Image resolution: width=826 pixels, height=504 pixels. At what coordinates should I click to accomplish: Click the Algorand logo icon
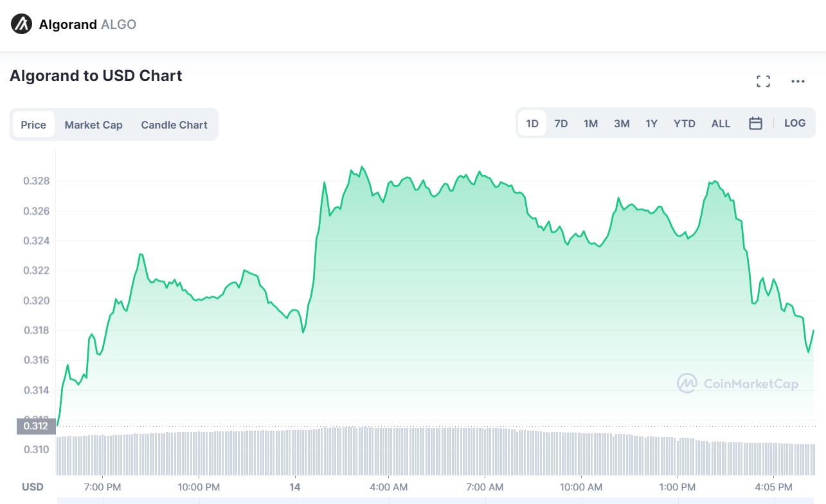[21, 24]
